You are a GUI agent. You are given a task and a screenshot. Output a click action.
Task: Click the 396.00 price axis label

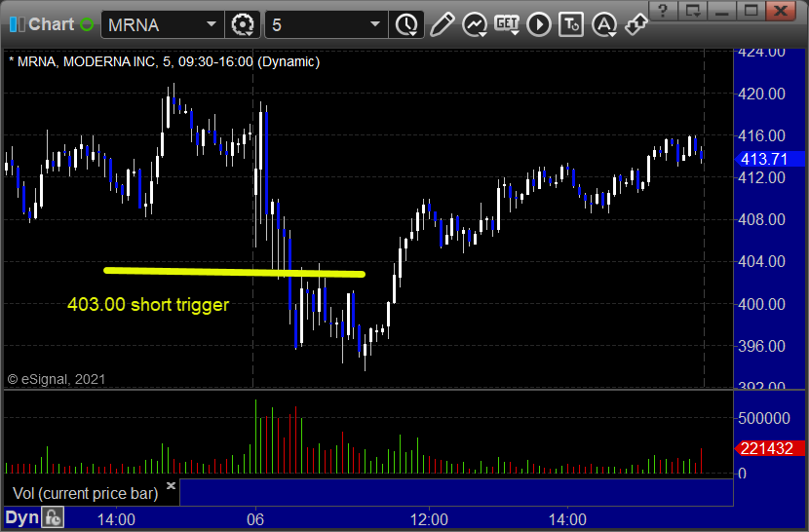click(x=761, y=346)
